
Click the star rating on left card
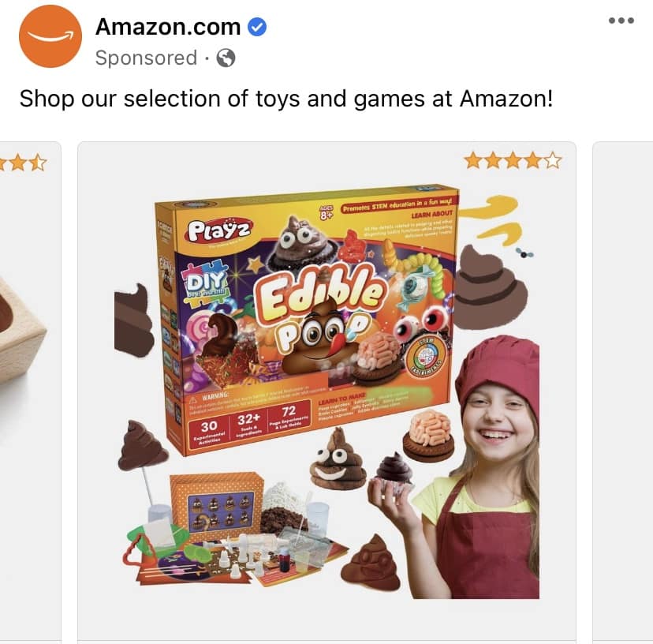(22, 163)
